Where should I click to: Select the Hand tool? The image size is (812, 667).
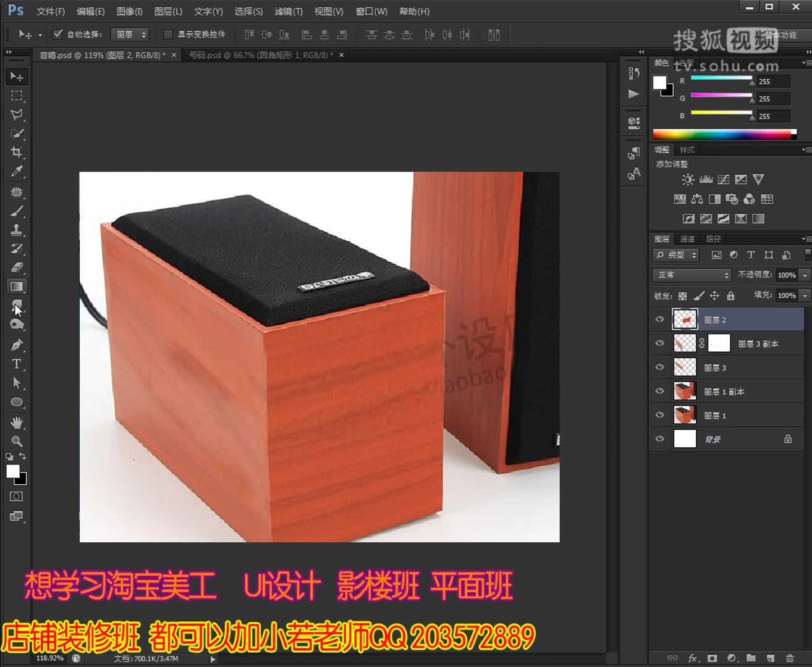point(17,422)
